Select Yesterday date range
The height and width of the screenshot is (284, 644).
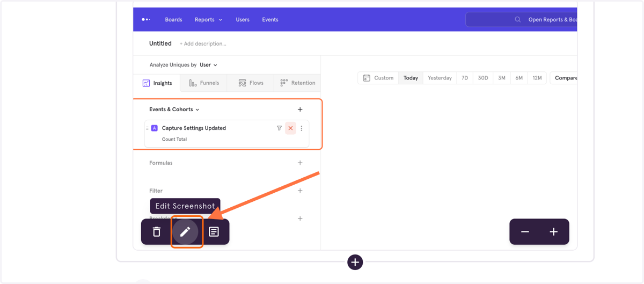click(440, 78)
